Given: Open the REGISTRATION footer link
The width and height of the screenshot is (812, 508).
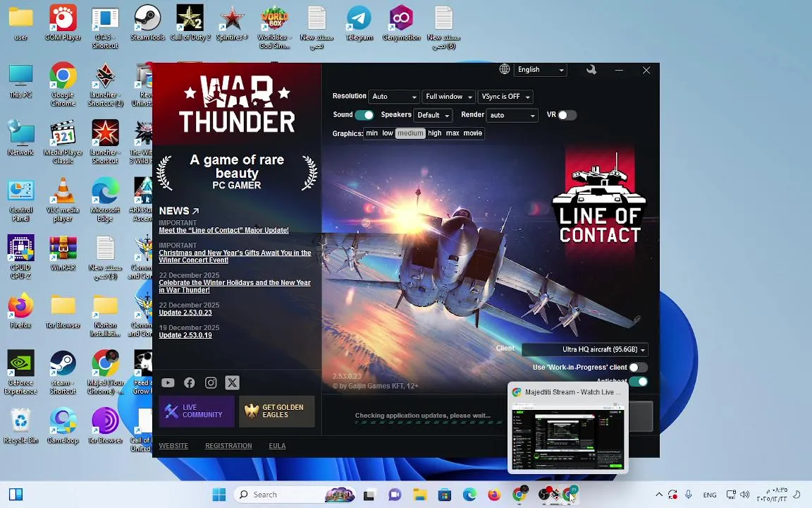Looking at the screenshot, I should [228, 446].
